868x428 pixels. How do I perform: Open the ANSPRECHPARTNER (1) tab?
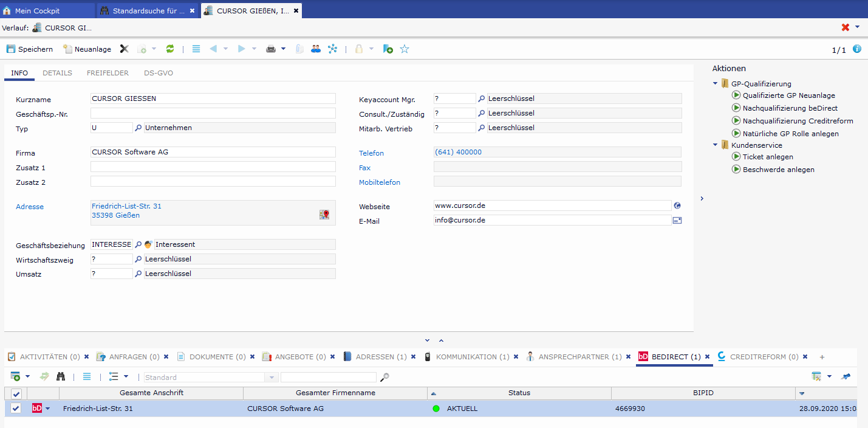tap(579, 357)
